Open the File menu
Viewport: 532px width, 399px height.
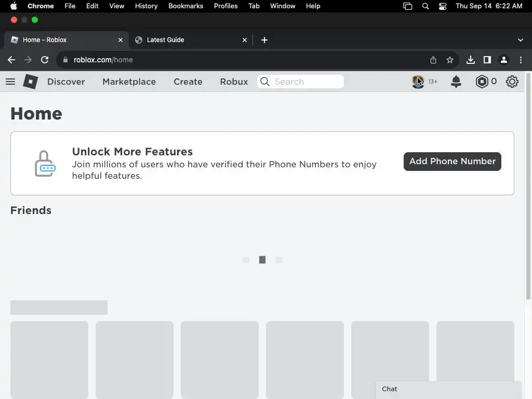70,6
